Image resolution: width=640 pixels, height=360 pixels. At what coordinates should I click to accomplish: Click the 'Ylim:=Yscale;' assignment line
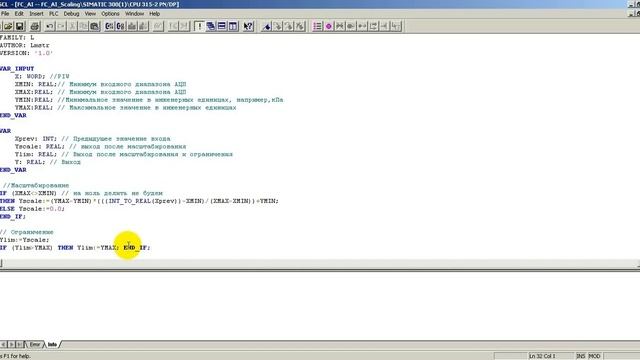(24, 240)
